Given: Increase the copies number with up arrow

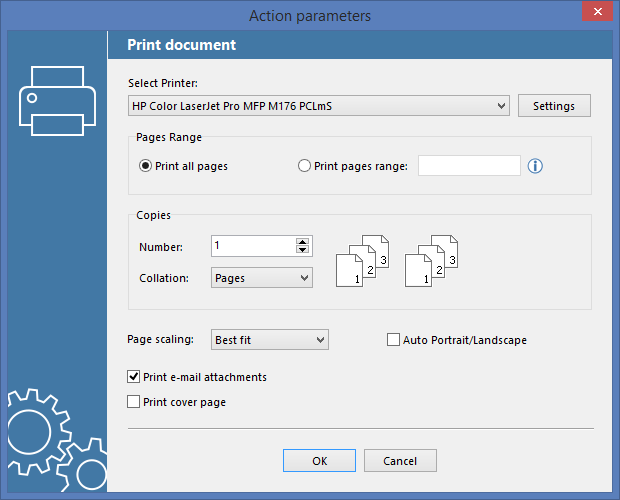Looking at the screenshot, I should [x=302, y=242].
